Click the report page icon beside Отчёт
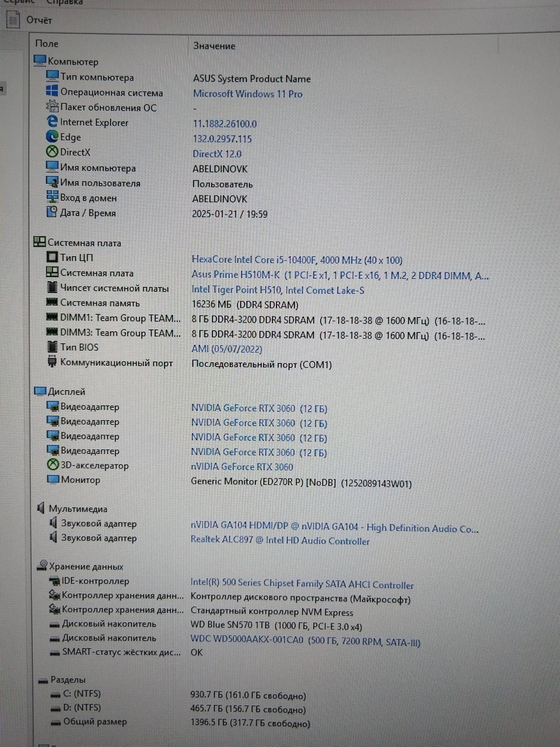The width and height of the screenshot is (560, 747). (x=13, y=19)
